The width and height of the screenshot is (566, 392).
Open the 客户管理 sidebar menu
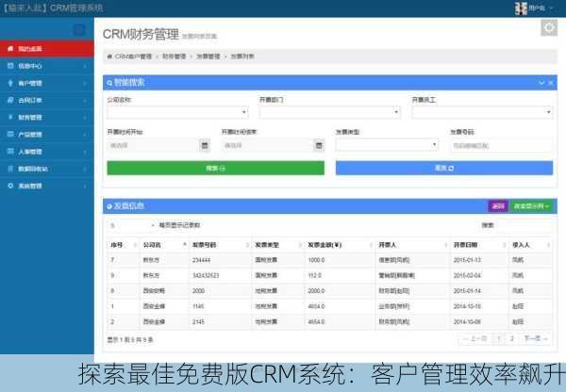click(x=47, y=83)
